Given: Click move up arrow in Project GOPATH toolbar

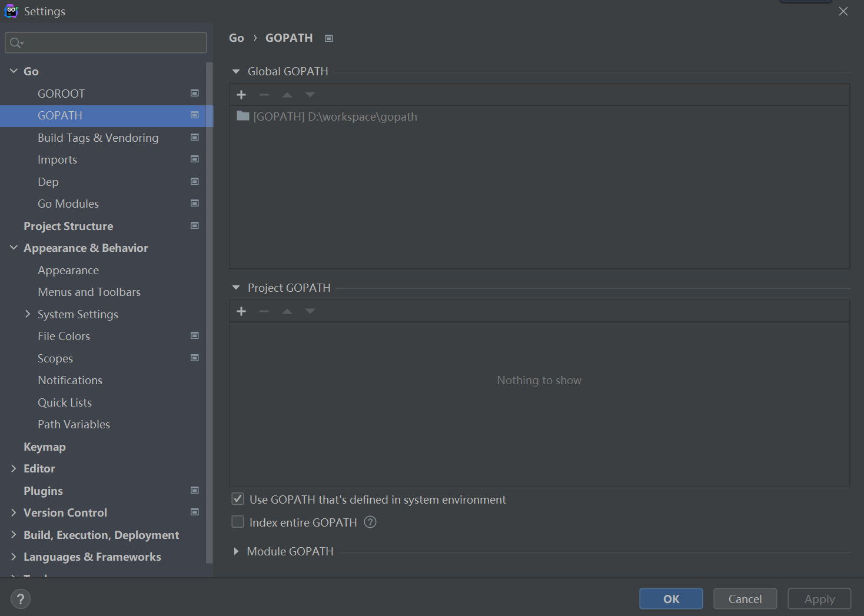Looking at the screenshot, I should click(287, 311).
